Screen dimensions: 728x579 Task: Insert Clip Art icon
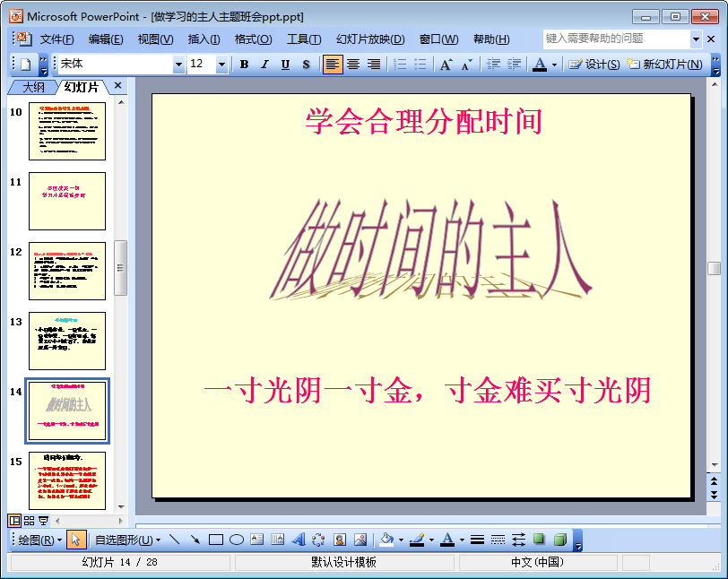[x=340, y=540]
